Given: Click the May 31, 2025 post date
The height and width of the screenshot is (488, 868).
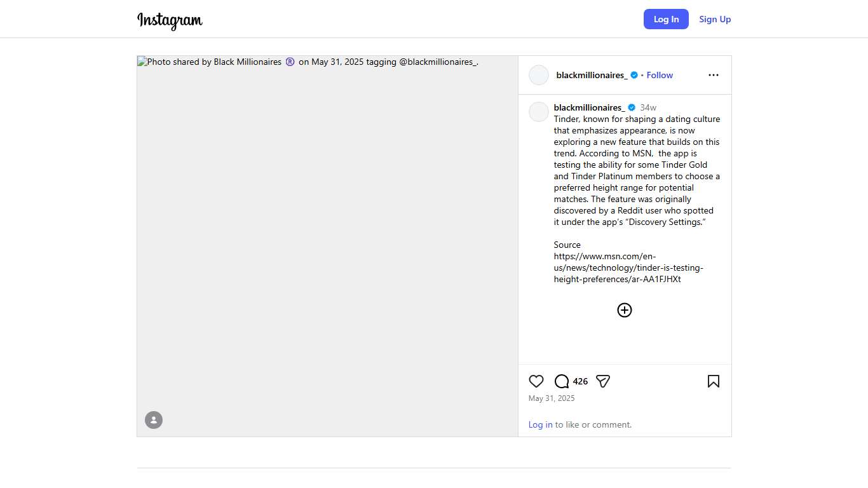Looking at the screenshot, I should pos(552,398).
